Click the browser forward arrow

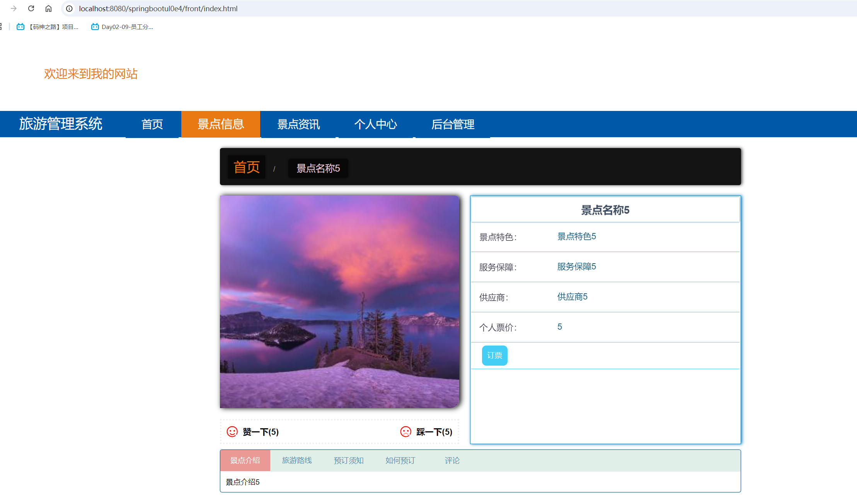14,9
